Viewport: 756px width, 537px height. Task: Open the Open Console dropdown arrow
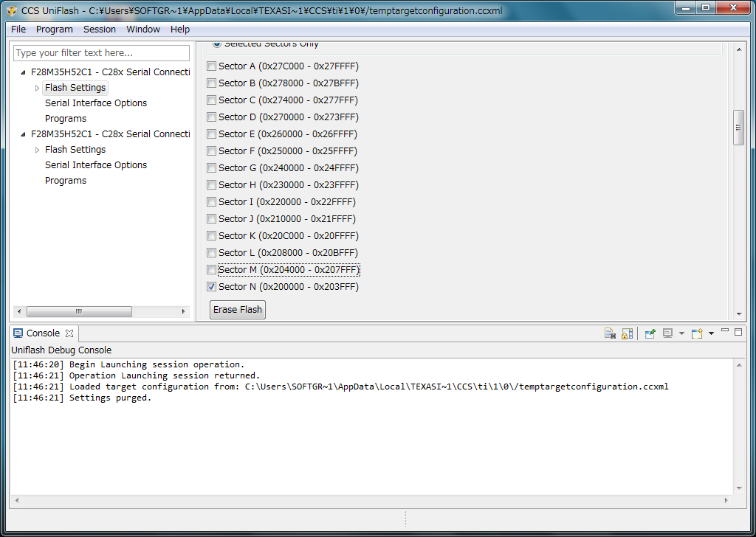point(711,333)
